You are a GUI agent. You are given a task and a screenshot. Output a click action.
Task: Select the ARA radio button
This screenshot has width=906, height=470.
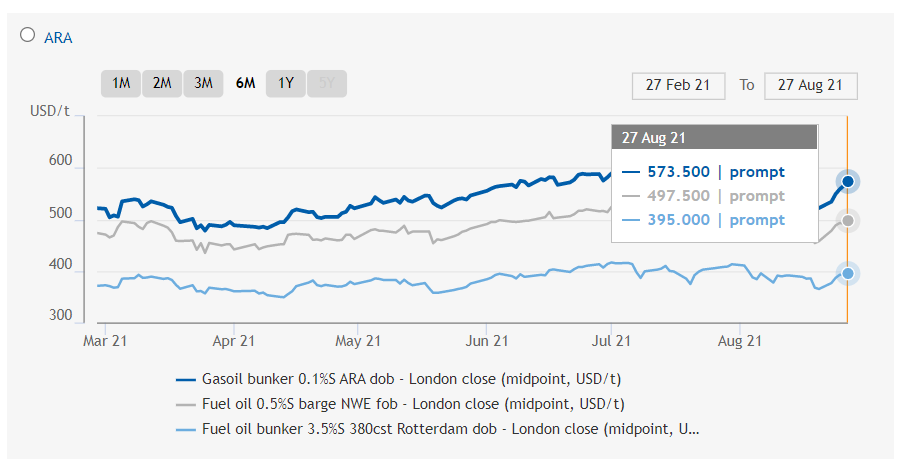[28, 35]
